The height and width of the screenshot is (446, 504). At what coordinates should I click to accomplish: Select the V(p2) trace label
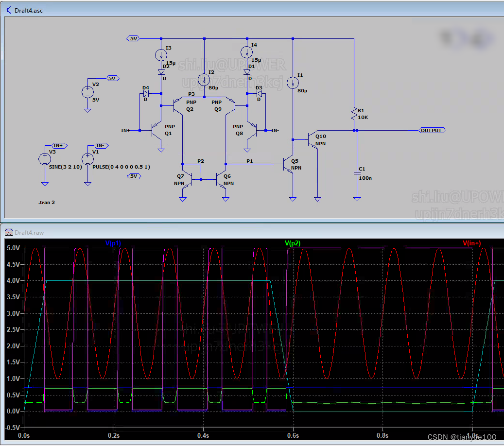click(x=292, y=243)
